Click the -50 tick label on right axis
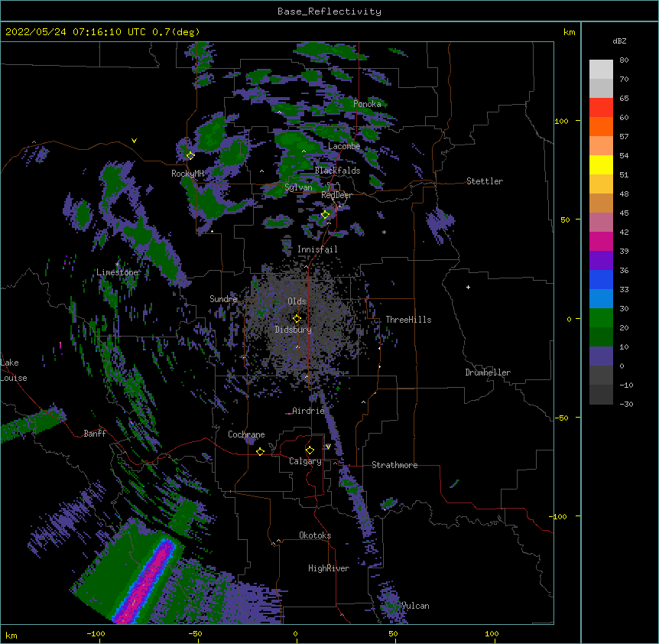 561,418
